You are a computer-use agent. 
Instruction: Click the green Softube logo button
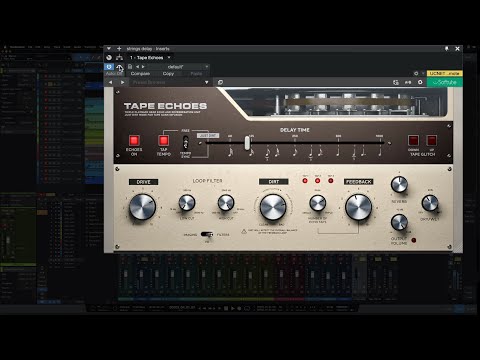coord(445,82)
